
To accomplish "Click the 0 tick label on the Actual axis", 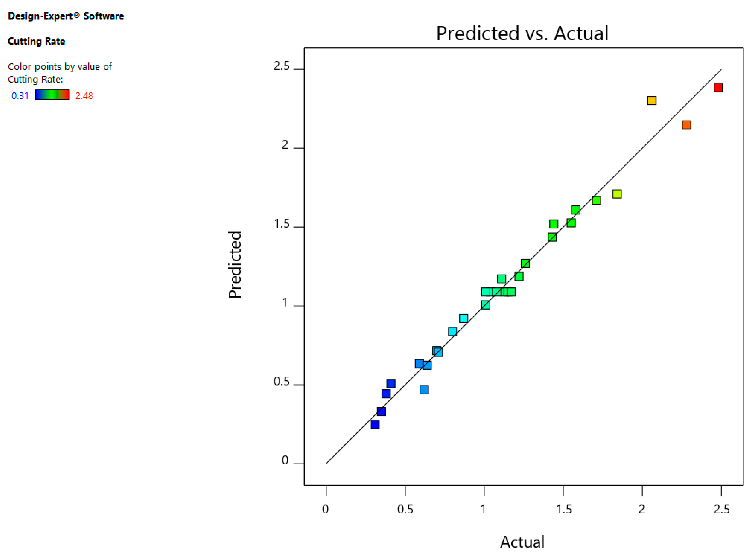I will click(x=325, y=509).
